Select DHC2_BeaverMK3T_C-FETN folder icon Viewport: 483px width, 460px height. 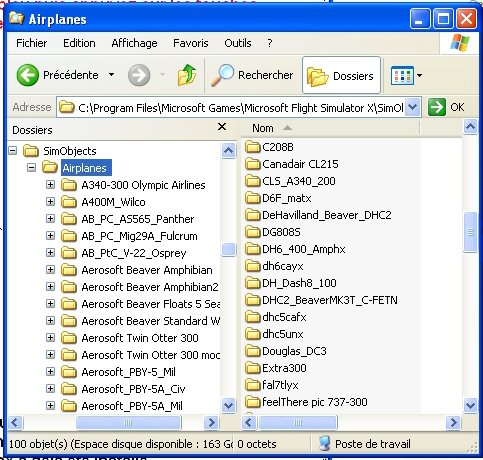point(252,300)
